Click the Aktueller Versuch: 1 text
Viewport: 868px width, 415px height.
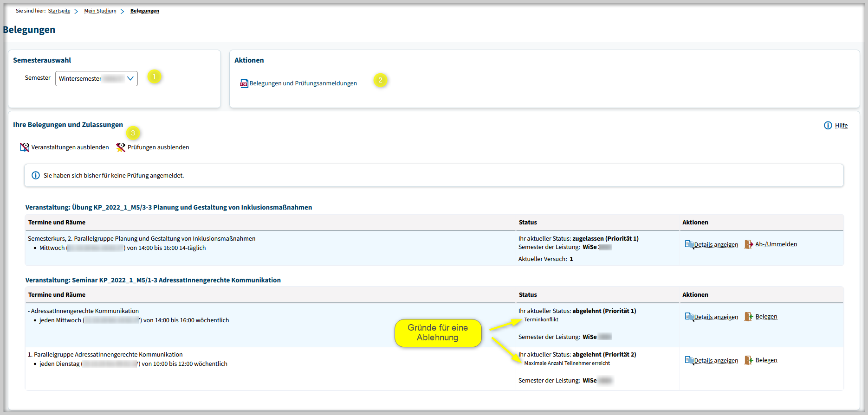pyautogui.click(x=546, y=259)
